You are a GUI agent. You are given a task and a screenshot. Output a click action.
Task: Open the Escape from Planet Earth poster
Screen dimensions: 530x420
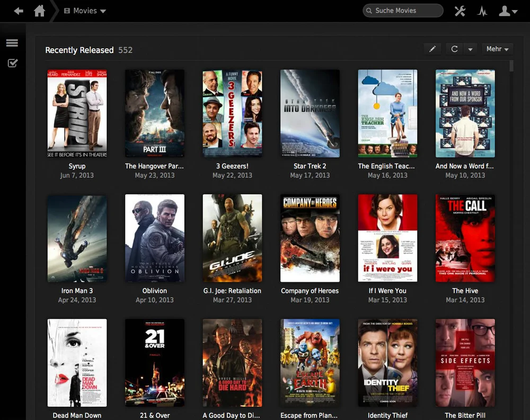[x=310, y=363]
